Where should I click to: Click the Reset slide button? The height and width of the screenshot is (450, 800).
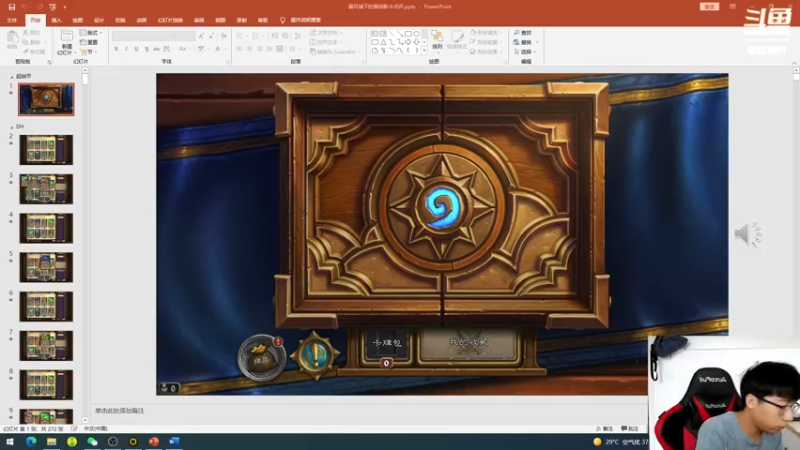(x=89, y=42)
